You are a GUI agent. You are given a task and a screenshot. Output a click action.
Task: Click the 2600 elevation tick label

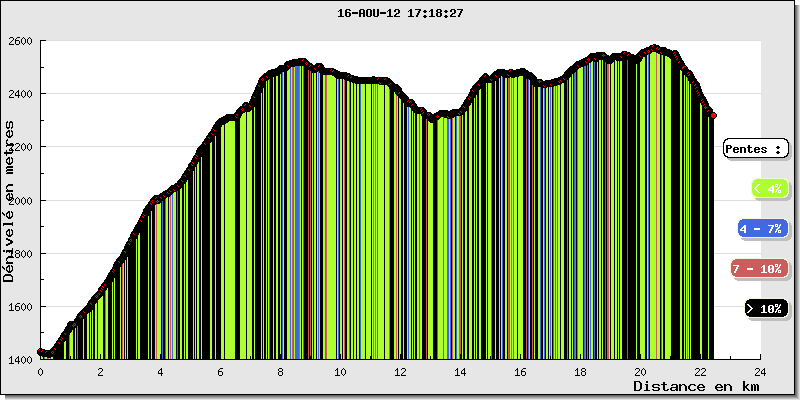[x=21, y=41]
